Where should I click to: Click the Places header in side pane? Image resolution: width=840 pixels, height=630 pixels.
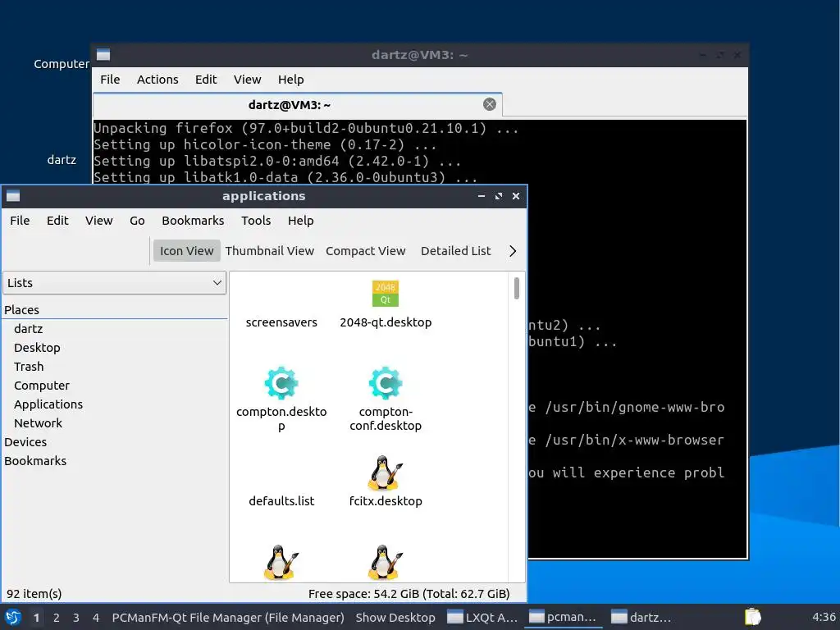pyautogui.click(x=21, y=309)
